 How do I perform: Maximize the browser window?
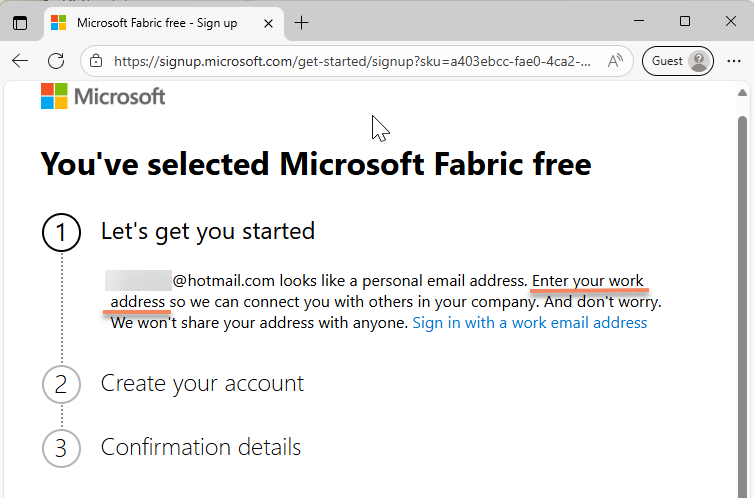click(685, 22)
